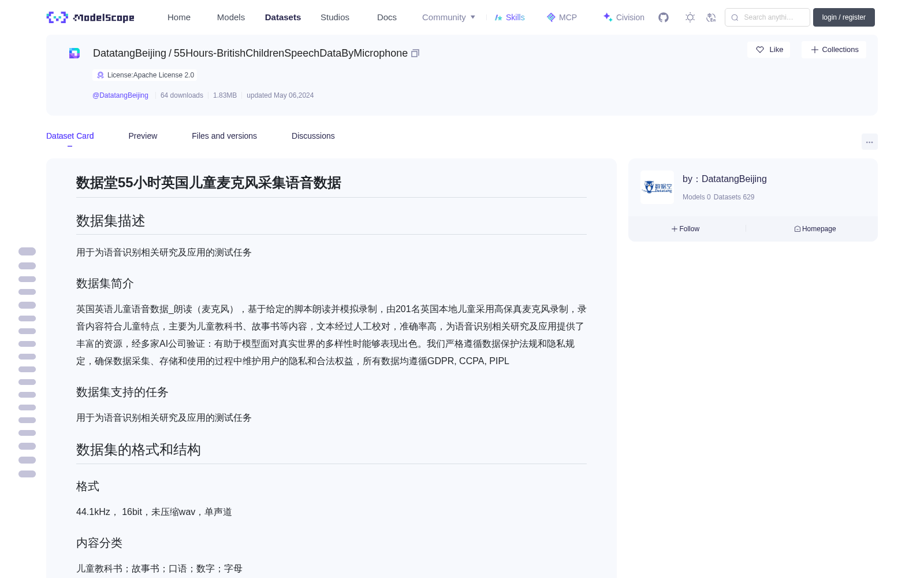
Task: Expand the Community dropdown menu
Action: pos(449,17)
